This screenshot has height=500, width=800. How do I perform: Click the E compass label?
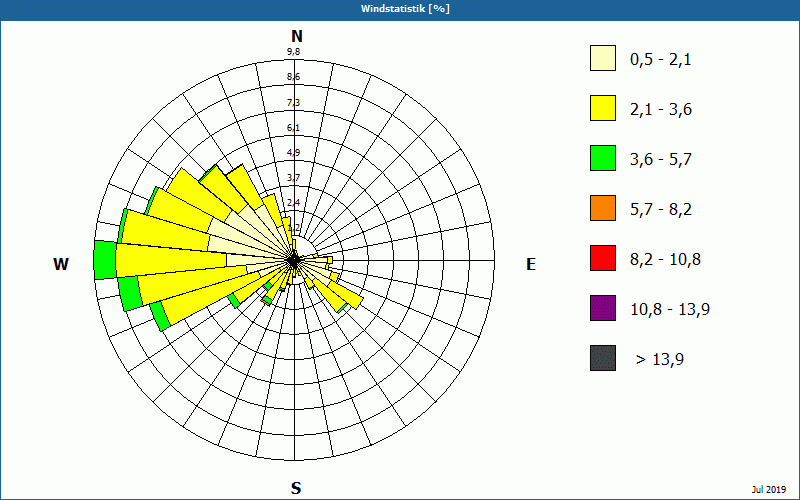(531, 264)
